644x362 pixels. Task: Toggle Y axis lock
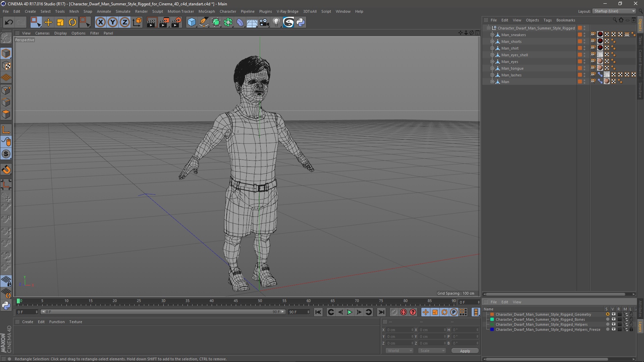(x=113, y=22)
